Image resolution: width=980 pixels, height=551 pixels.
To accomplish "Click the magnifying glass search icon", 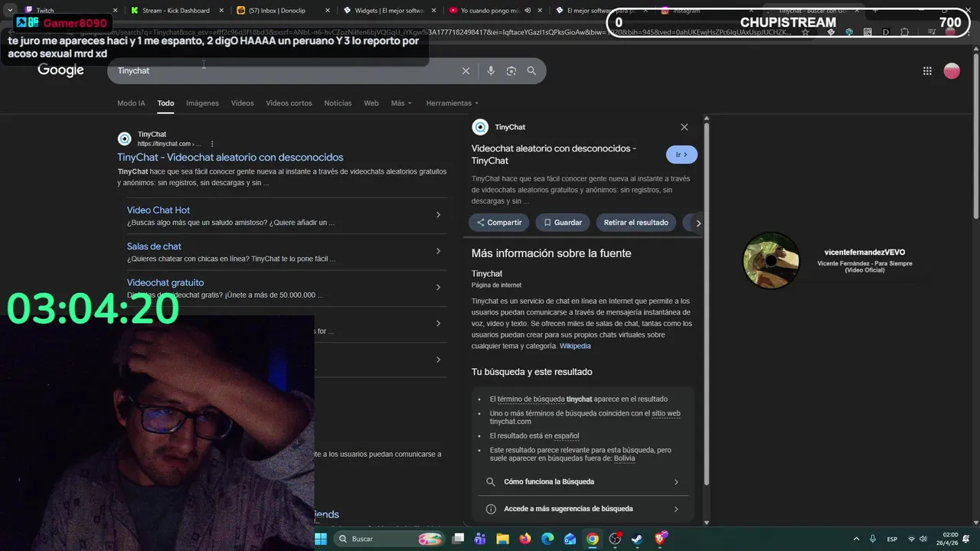I will tap(531, 70).
